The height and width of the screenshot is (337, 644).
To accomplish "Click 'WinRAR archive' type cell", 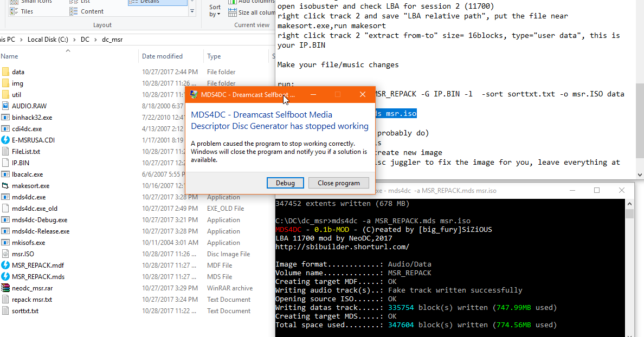I will tap(230, 288).
